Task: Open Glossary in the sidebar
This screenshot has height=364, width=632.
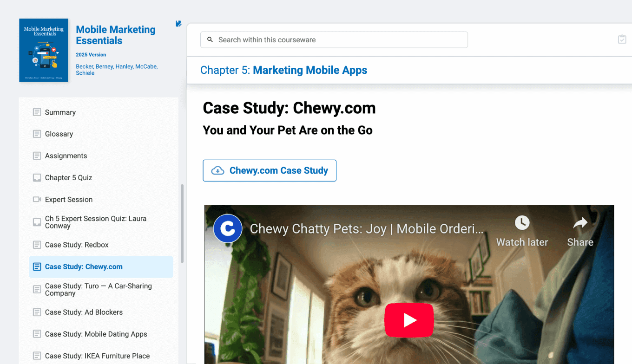Action: click(x=59, y=134)
